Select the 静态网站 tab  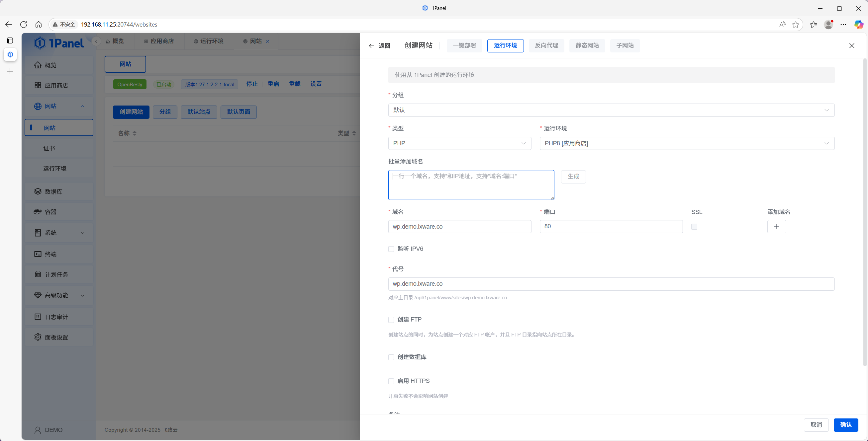(x=587, y=45)
